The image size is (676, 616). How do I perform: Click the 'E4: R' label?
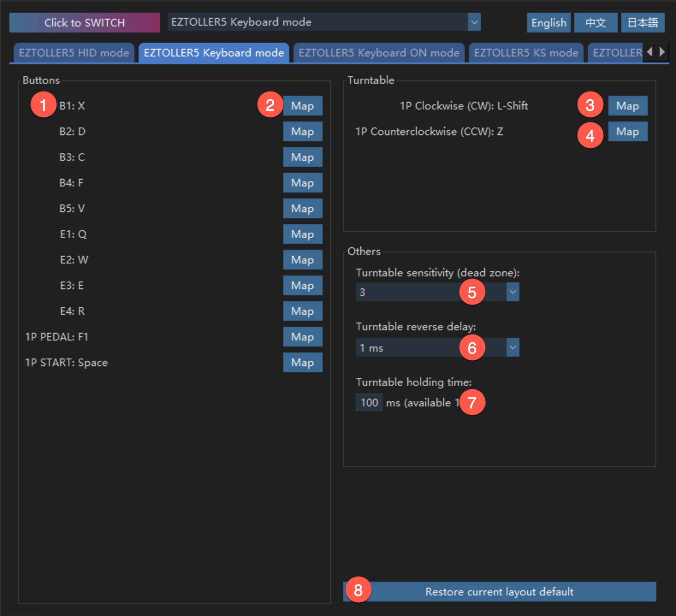tap(72, 311)
